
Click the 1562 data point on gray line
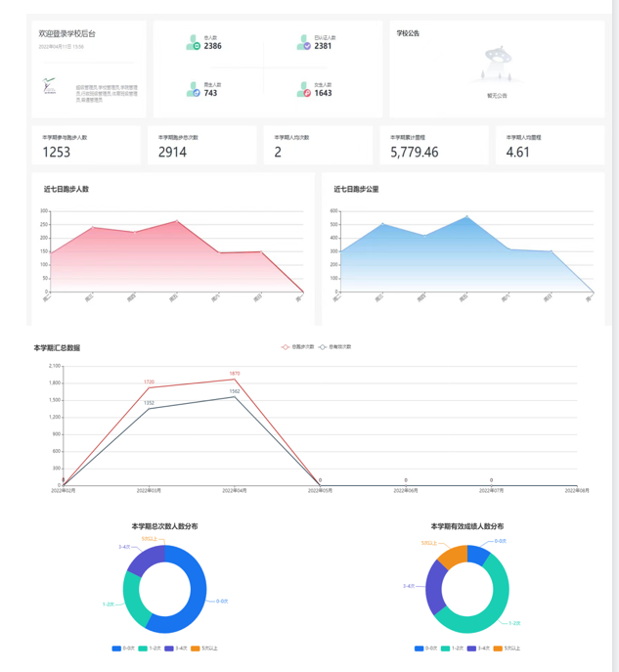(235, 396)
